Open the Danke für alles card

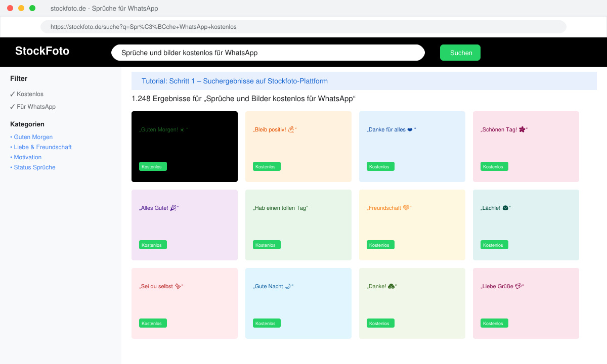click(412, 147)
